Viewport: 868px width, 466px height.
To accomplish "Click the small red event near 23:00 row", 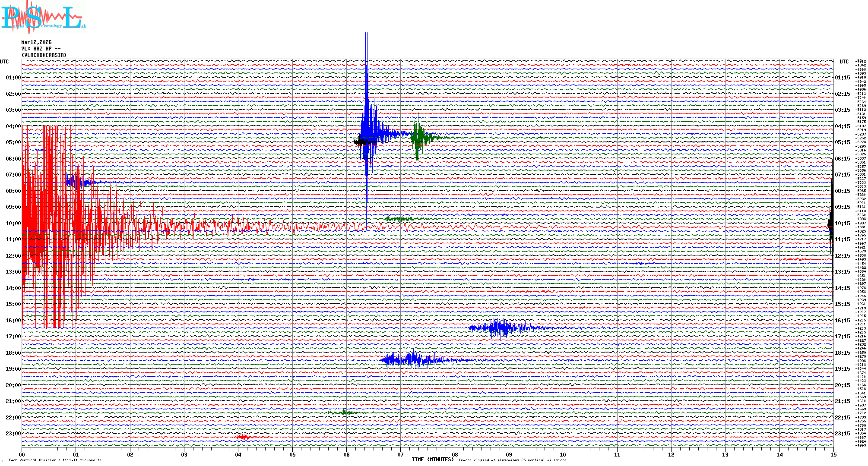I will pos(243,437).
